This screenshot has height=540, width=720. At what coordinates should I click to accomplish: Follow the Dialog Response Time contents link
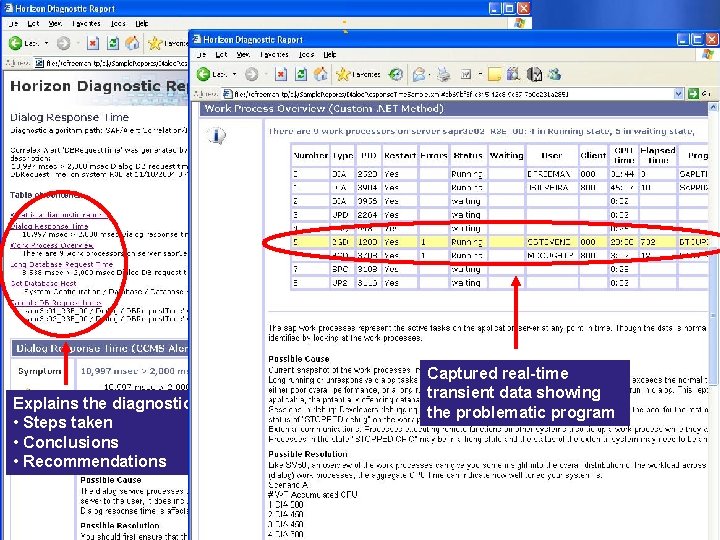49,226
